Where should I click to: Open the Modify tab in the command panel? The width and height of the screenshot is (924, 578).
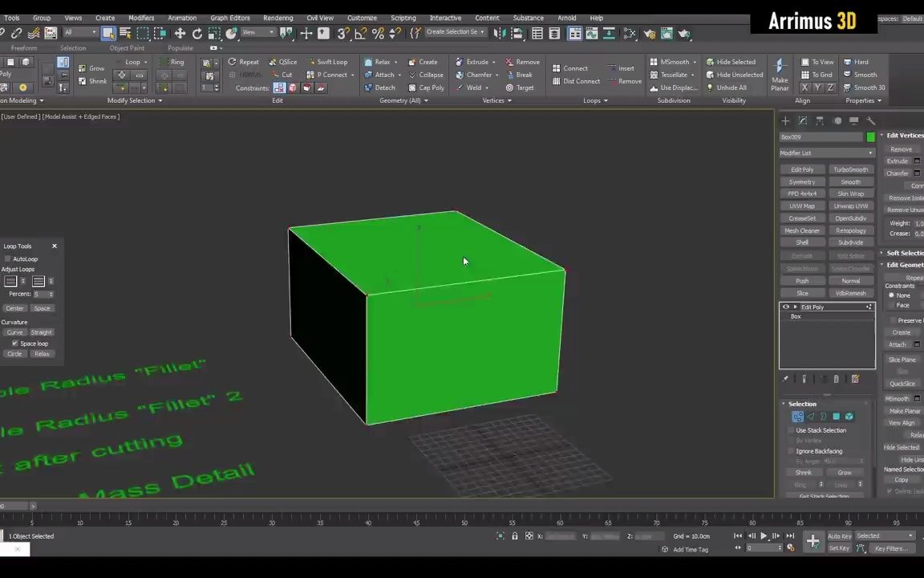coord(803,120)
